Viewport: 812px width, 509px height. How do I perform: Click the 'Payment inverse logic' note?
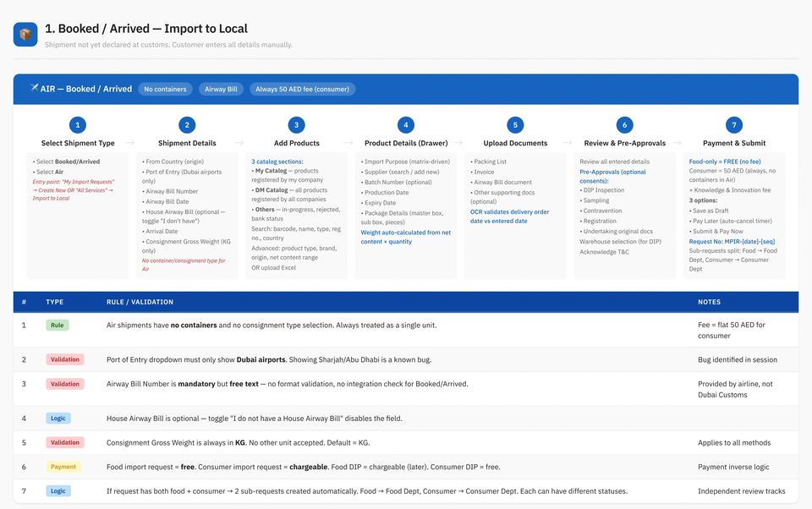733,467
